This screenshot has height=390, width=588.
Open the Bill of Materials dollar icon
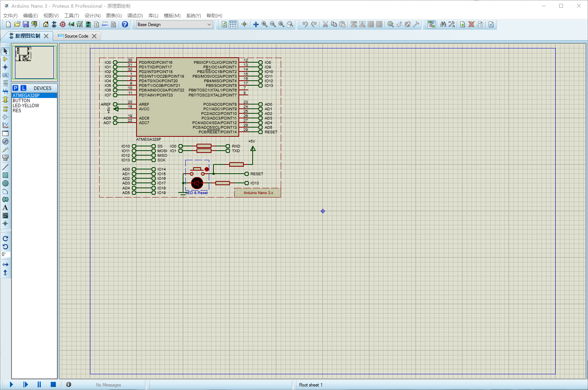(x=97, y=24)
